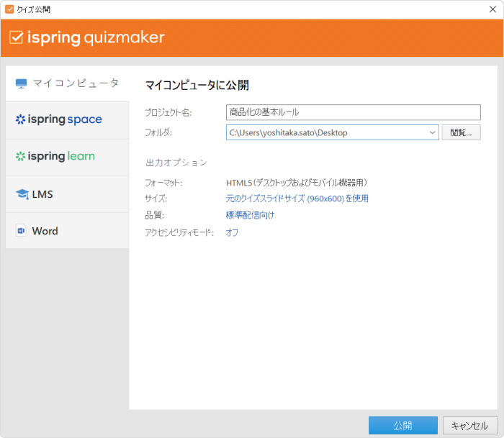This screenshot has width=504, height=438.
Task: Click the フォルダ: label
Action: pos(158,132)
